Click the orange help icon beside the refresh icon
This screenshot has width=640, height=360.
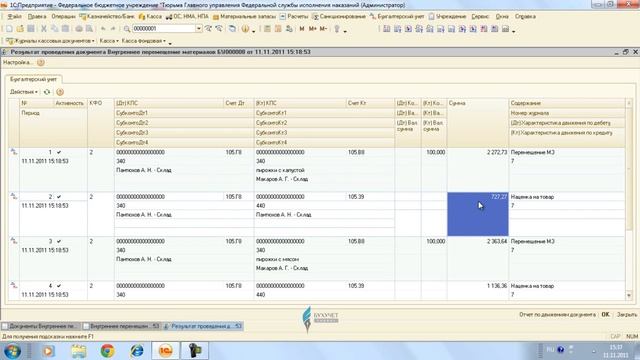[x=60, y=92]
